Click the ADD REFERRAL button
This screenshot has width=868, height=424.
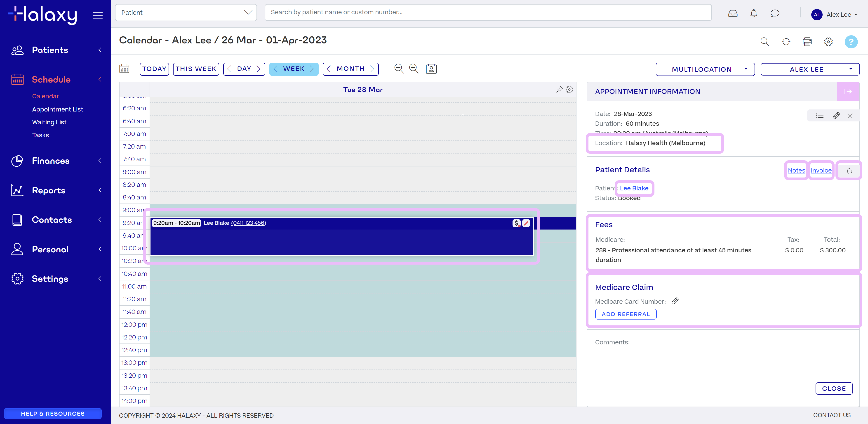point(626,314)
